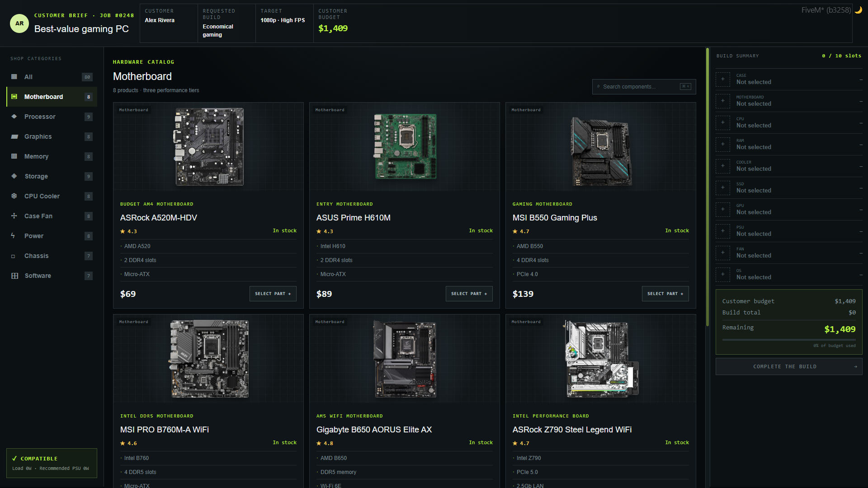Click the Processor category icon in the sidebar
The image size is (868, 488).
click(x=14, y=117)
